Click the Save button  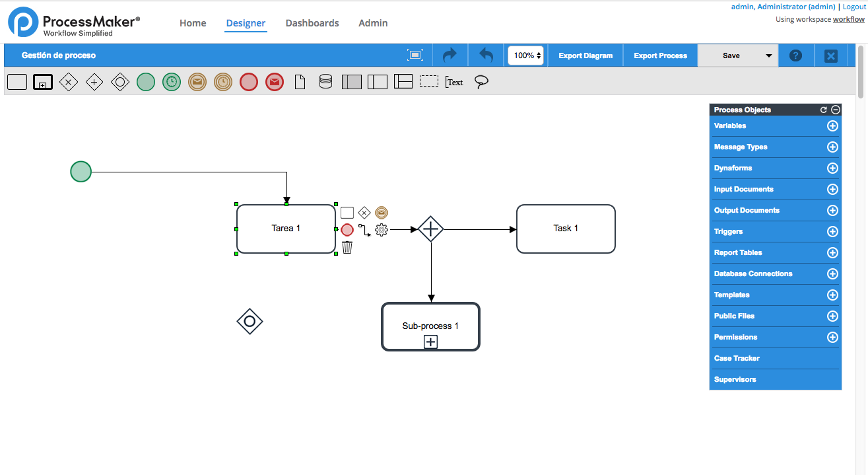(731, 55)
